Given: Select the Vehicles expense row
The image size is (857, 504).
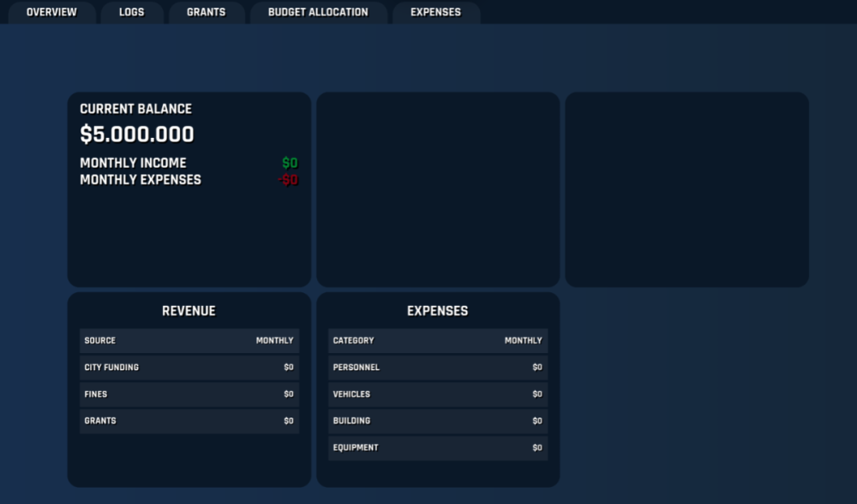Looking at the screenshot, I should click(x=437, y=394).
